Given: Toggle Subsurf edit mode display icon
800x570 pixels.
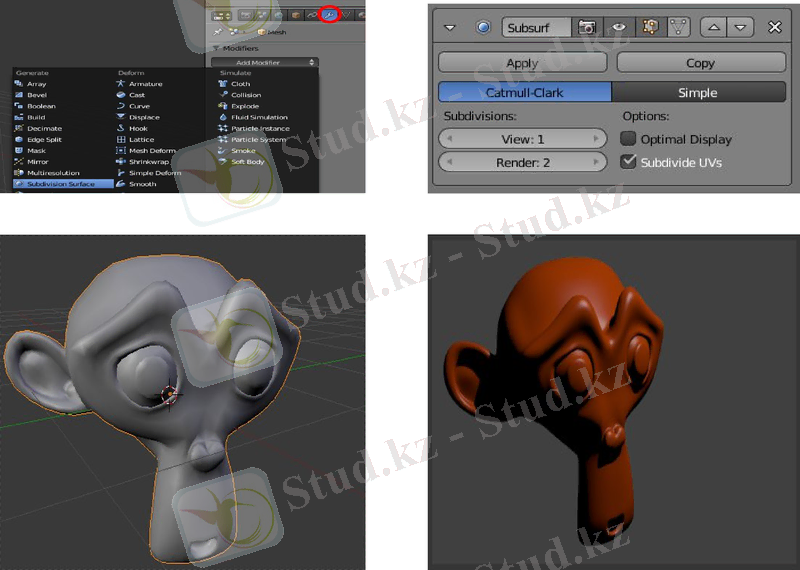Looking at the screenshot, I should [x=649, y=27].
